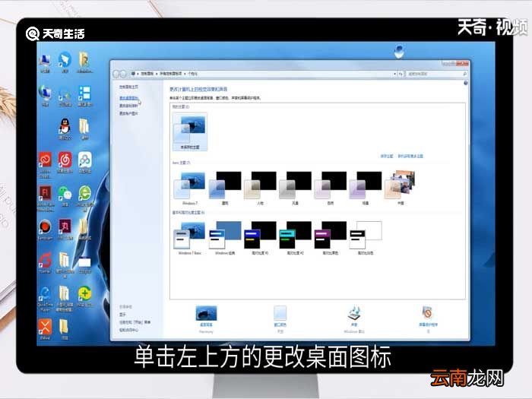Select the purple glass Scenes Aero theme

coord(366,188)
